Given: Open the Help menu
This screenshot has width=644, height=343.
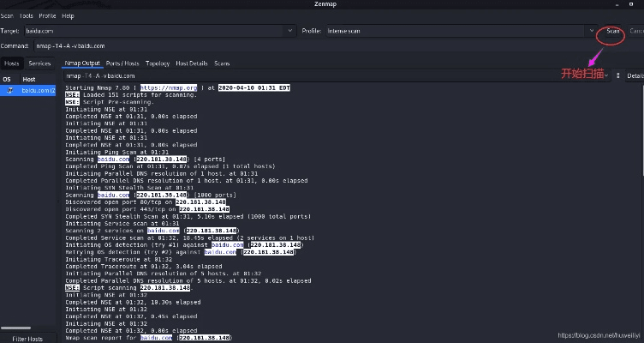Looking at the screenshot, I should click(x=68, y=16).
